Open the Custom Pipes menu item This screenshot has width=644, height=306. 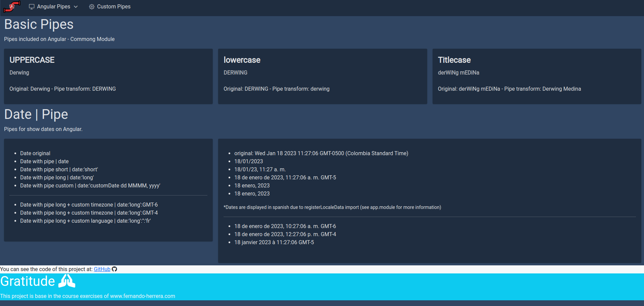(110, 7)
